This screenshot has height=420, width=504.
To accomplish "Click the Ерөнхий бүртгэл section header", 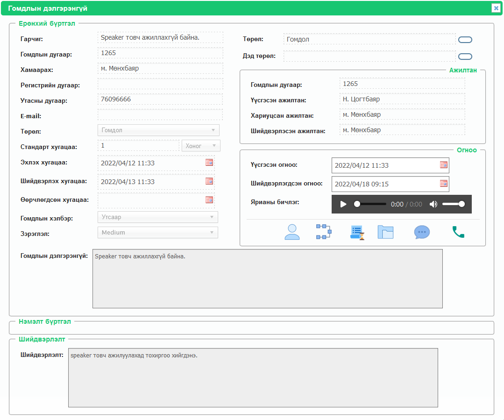I will pyautogui.click(x=47, y=23).
